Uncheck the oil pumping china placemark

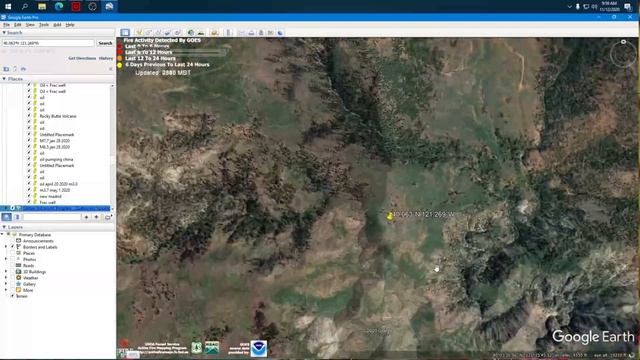[29, 159]
